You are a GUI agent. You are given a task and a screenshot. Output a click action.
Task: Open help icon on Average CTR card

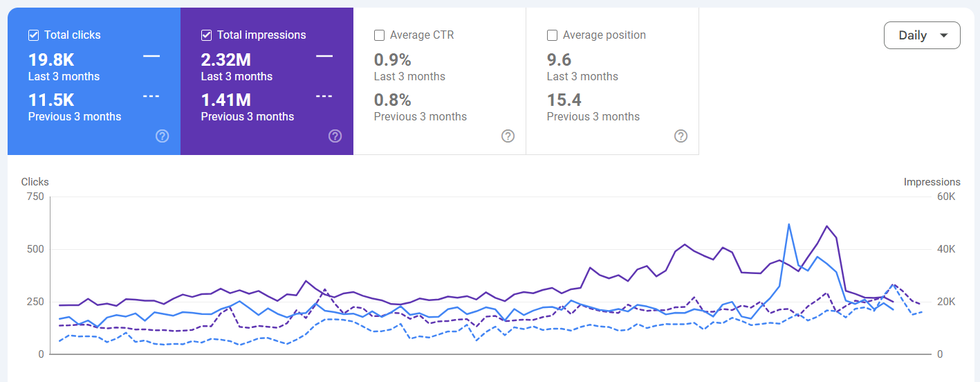508,136
